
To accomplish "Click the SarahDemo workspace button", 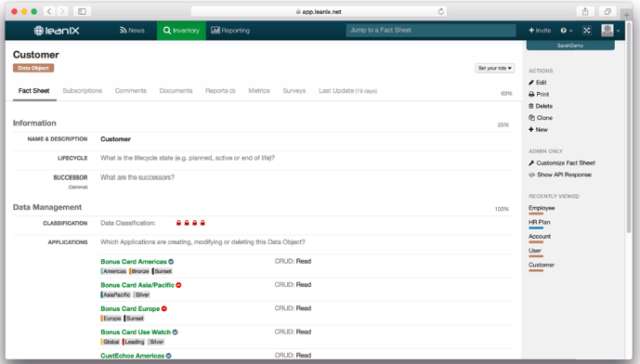I will point(570,45).
